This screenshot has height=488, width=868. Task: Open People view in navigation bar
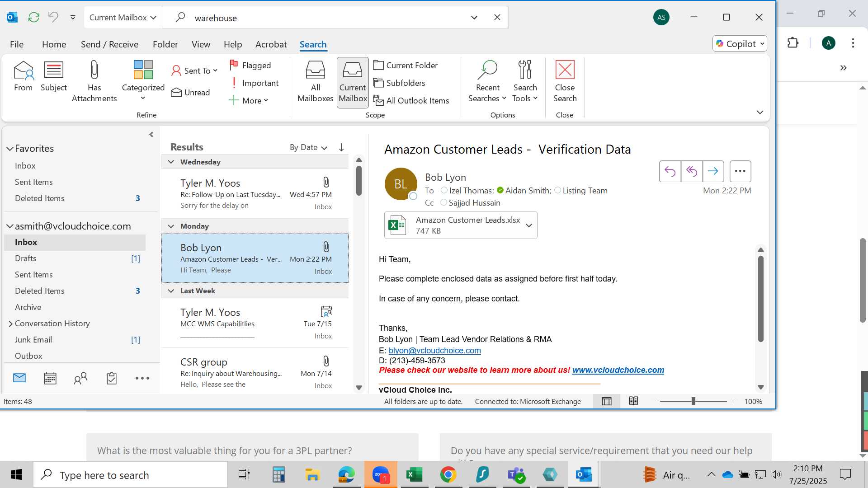tap(80, 378)
